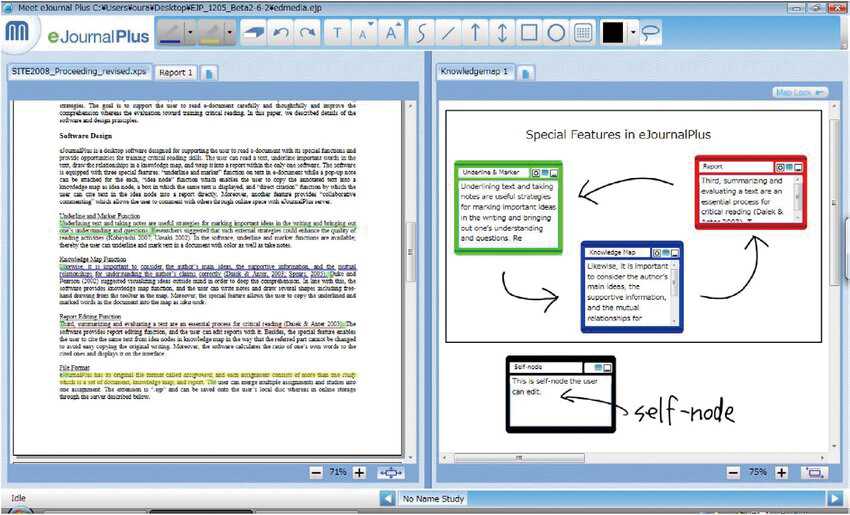Select the lasso selection tool
850x515 pixels.
(x=651, y=33)
